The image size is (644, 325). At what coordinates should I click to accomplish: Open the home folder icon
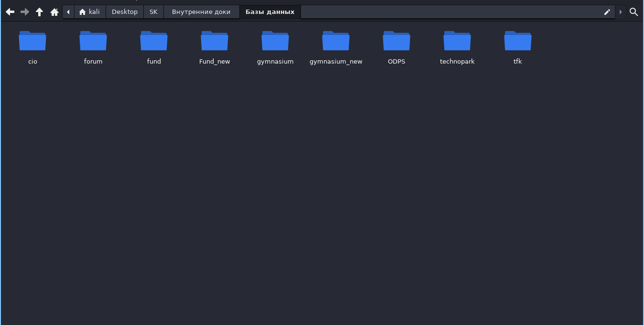click(54, 12)
